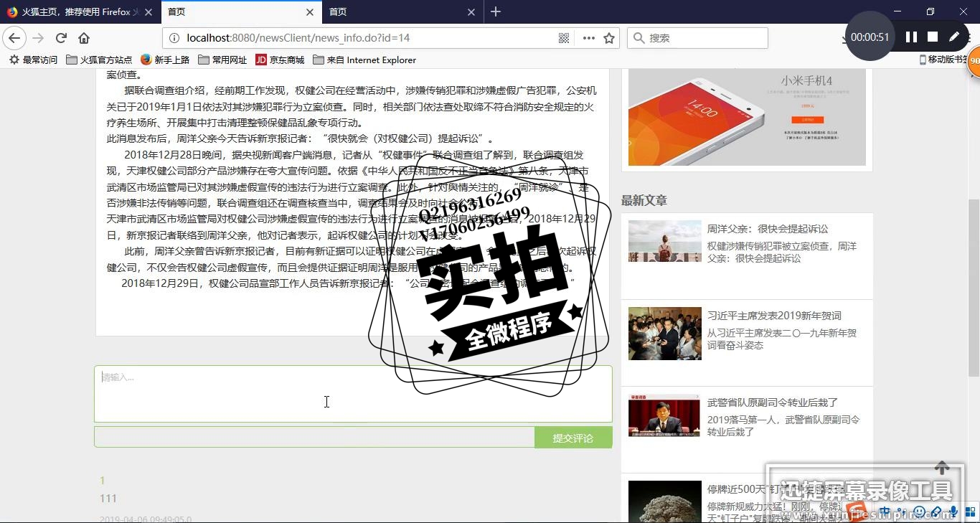Reload the current page
The width and height of the screenshot is (980, 523).
(x=61, y=38)
